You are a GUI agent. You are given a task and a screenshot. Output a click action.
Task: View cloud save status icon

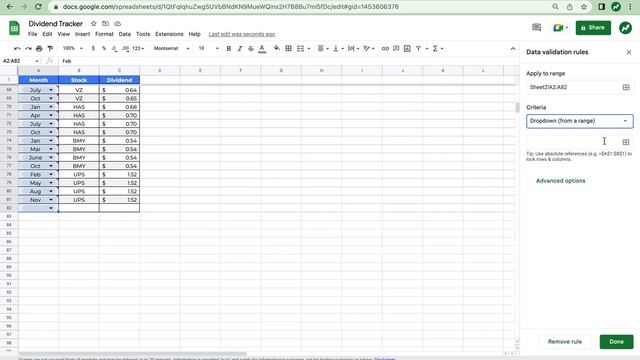pyautogui.click(x=117, y=24)
